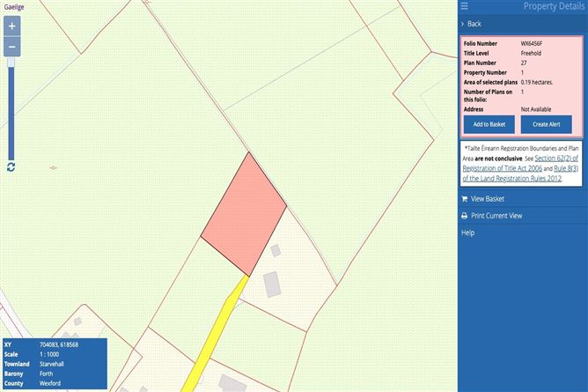588x392 pixels.
Task: Click the zoom slider handle at top
Action: tap(11, 62)
